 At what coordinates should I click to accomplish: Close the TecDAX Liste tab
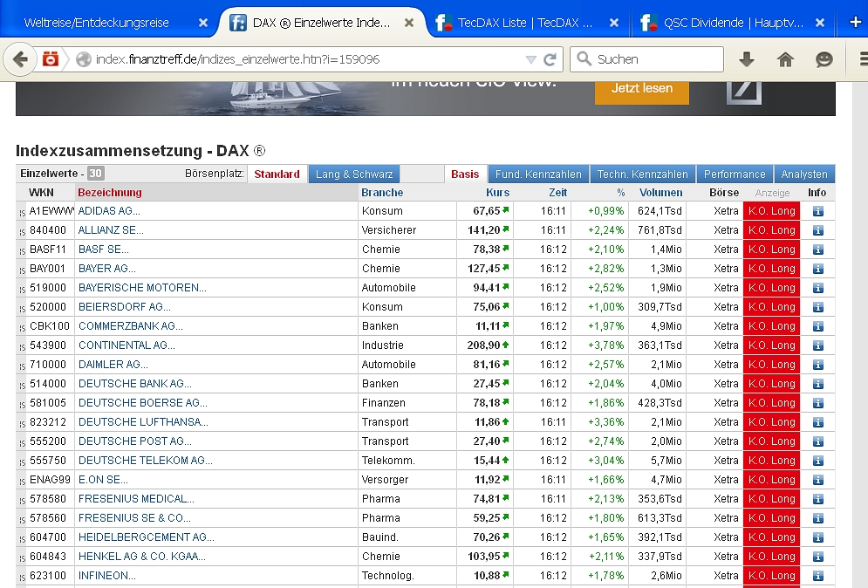[x=614, y=23]
